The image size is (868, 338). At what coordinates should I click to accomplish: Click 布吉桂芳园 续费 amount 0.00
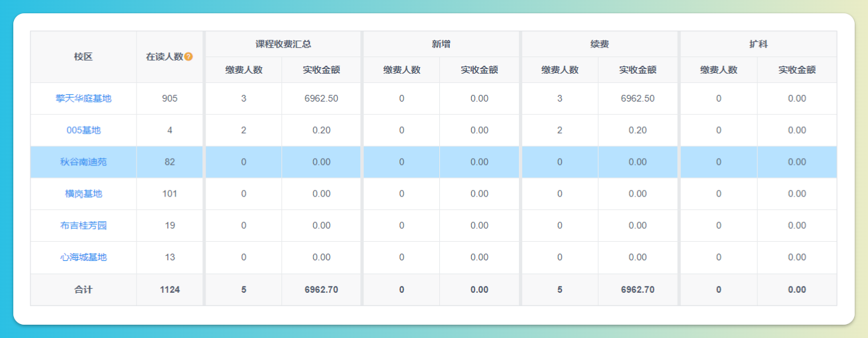tap(638, 226)
